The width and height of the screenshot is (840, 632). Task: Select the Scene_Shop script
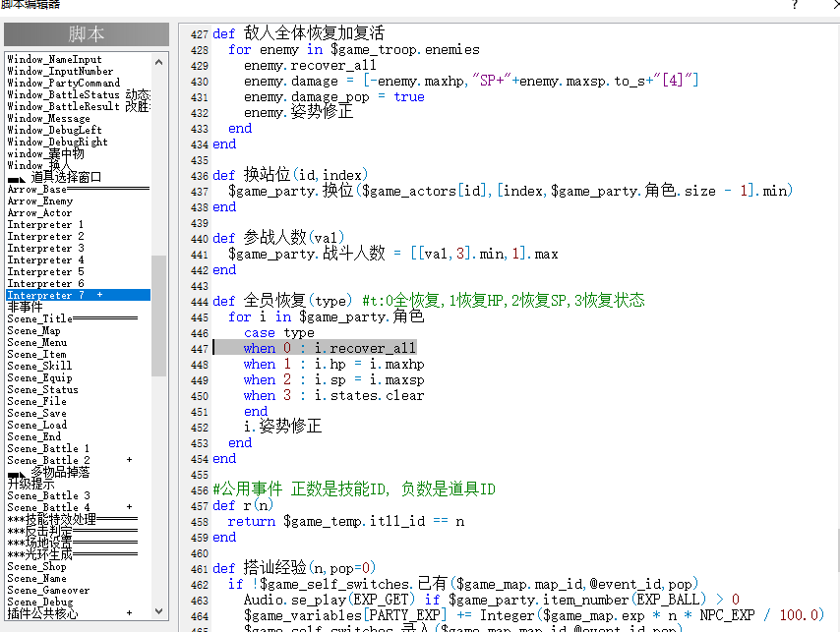(x=37, y=566)
